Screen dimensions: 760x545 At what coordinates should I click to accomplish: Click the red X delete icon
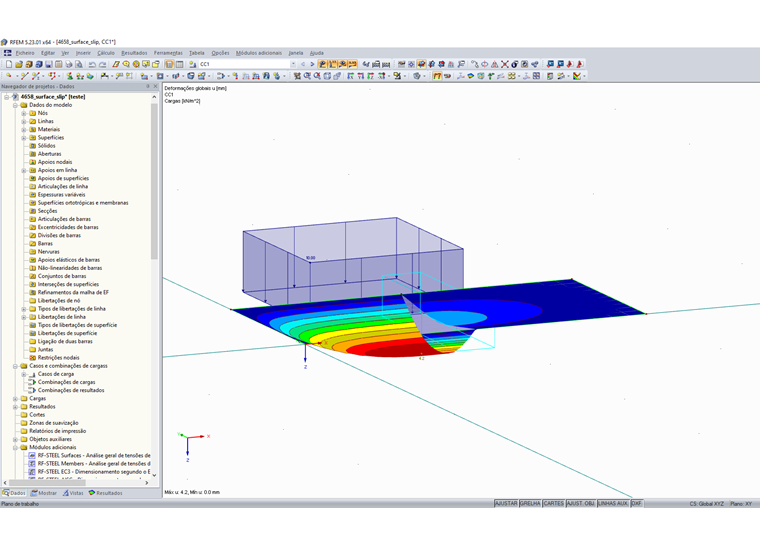[505, 64]
